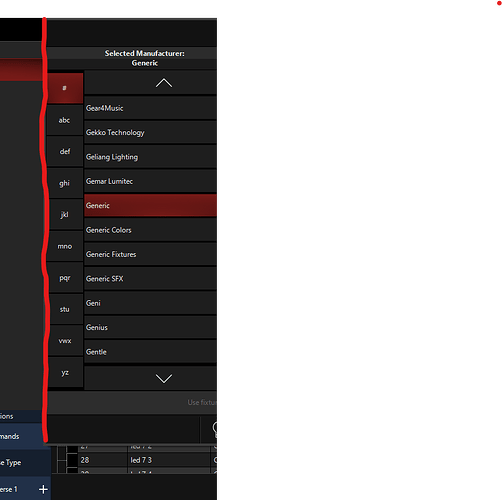
Task: Click the plus icon next to 'erse 1'
Action: coord(43,489)
